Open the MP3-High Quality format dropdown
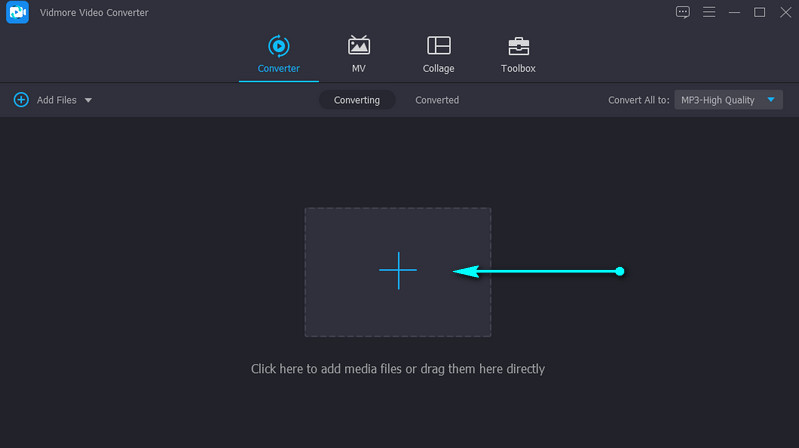 [x=729, y=100]
